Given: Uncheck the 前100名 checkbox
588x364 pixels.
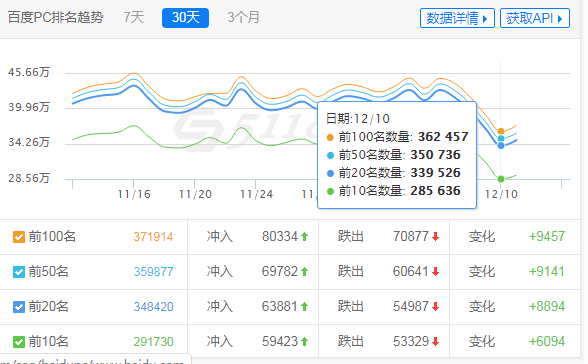Looking at the screenshot, I should [19, 237].
